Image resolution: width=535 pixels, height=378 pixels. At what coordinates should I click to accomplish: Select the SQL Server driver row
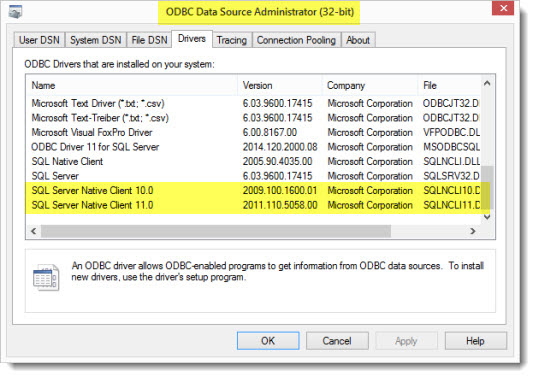click(x=252, y=176)
